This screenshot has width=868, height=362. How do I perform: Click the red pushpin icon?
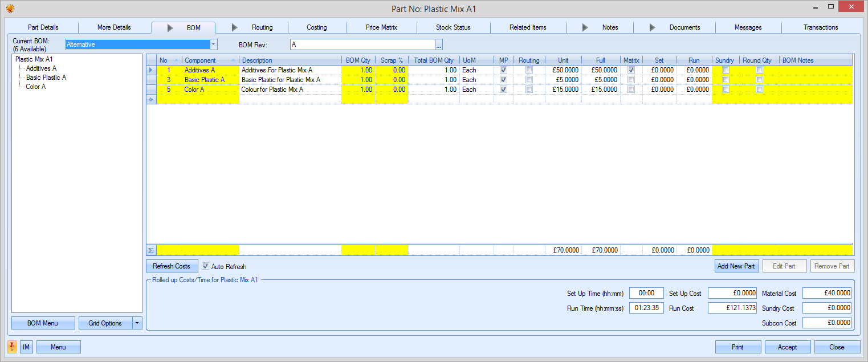(12, 347)
